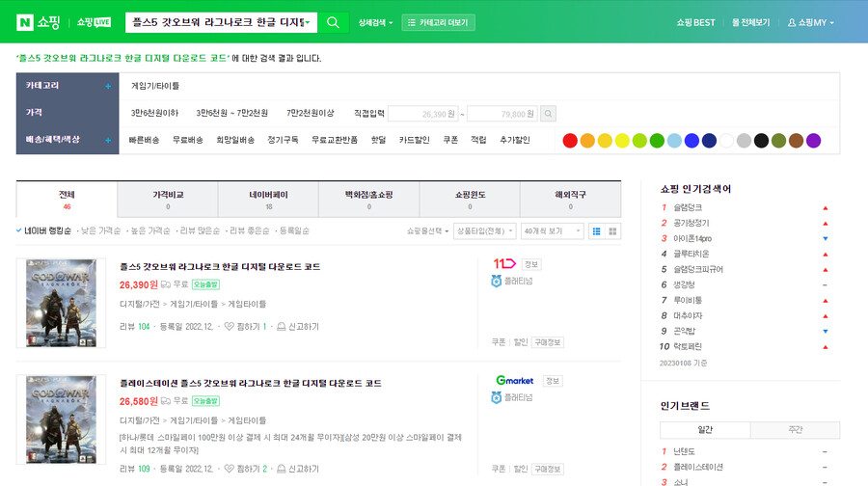Select the red color swatch
The image size is (868, 486).
pos(570,141)
